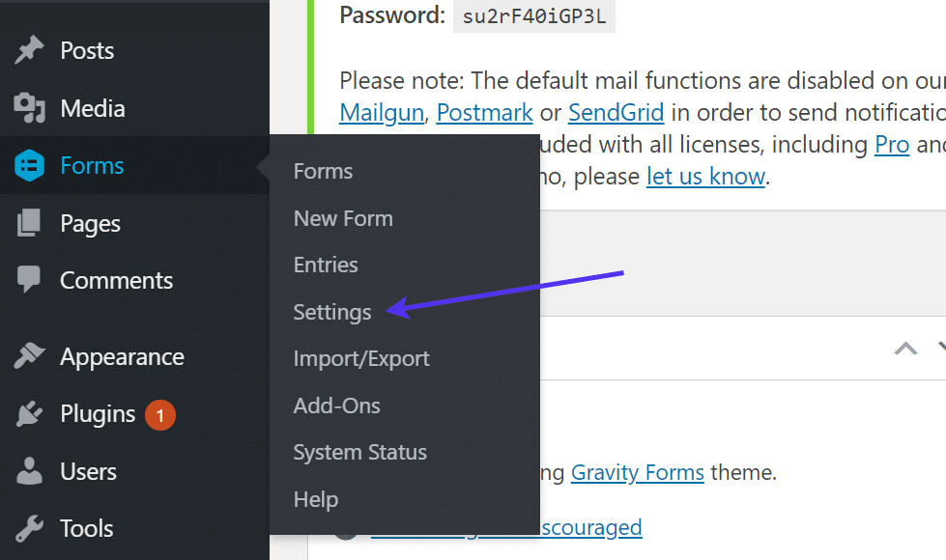
Task: Click the Appearance paintbrush icon
Action: tap(29, 357)
